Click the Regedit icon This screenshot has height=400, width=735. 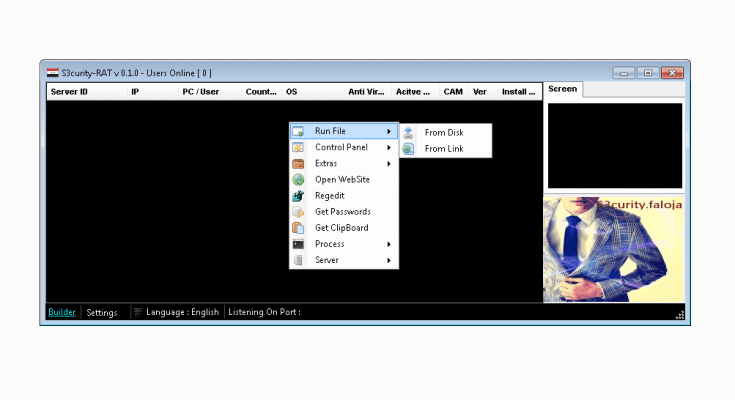[298, 196]
